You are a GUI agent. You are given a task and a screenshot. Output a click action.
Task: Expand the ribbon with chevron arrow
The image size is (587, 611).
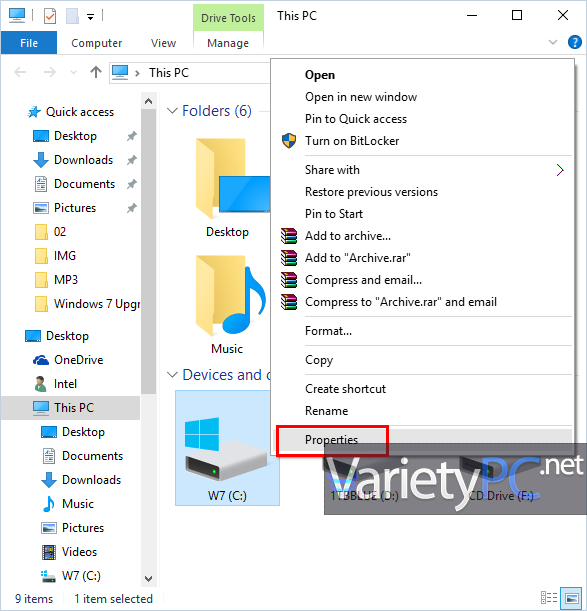coord(553,42)
